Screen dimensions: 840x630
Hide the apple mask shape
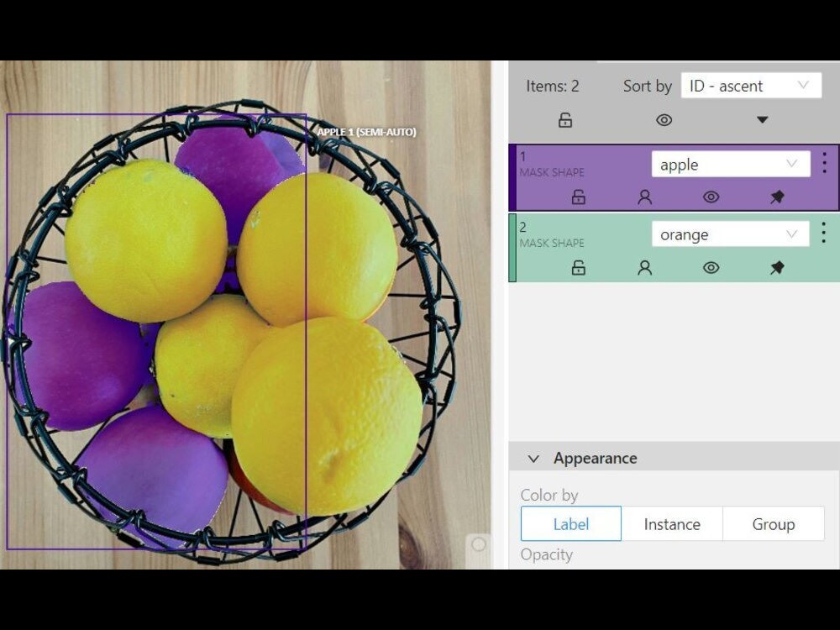click(x=711, y=197)
